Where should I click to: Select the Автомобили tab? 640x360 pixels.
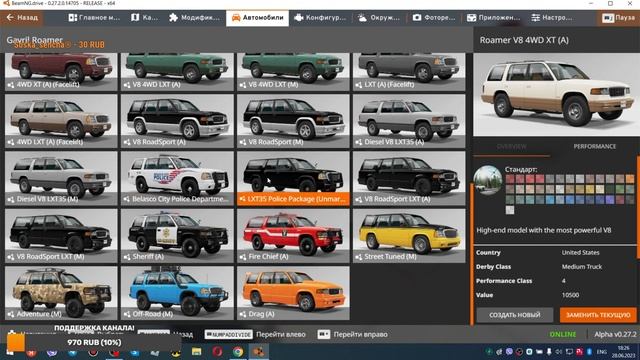(258, 18)
